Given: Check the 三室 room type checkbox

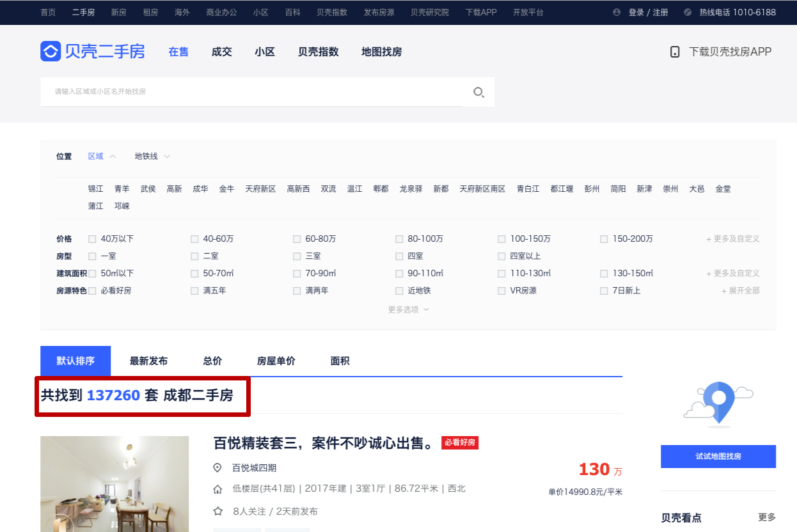Looking at the screenshot, I should click(x=297, y=256).
